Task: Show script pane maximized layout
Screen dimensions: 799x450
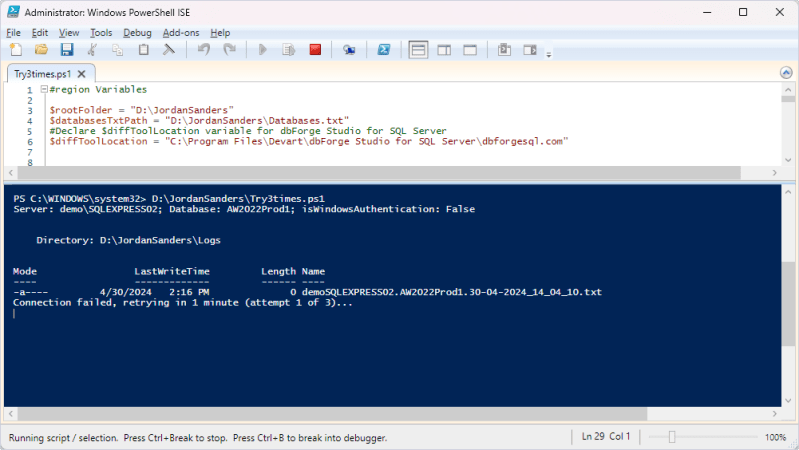Action: coord(470,50)
